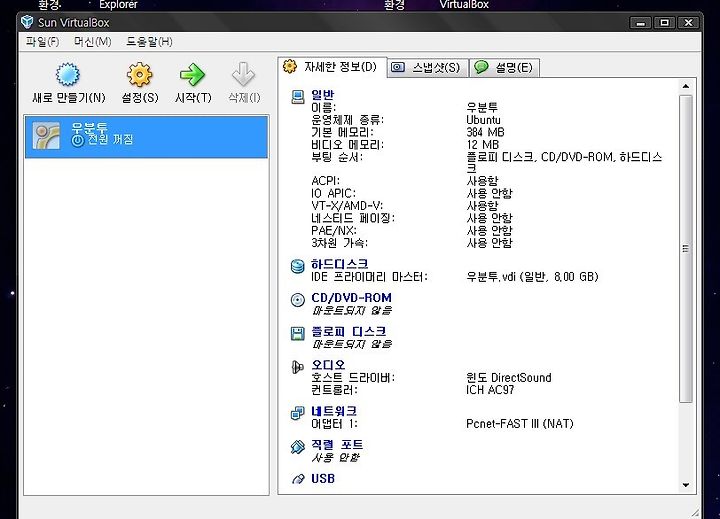Click the speech bubble icon on 설명 tab
Image resolution: width=720 pixels, height=519 pixels.
point(481,67)
